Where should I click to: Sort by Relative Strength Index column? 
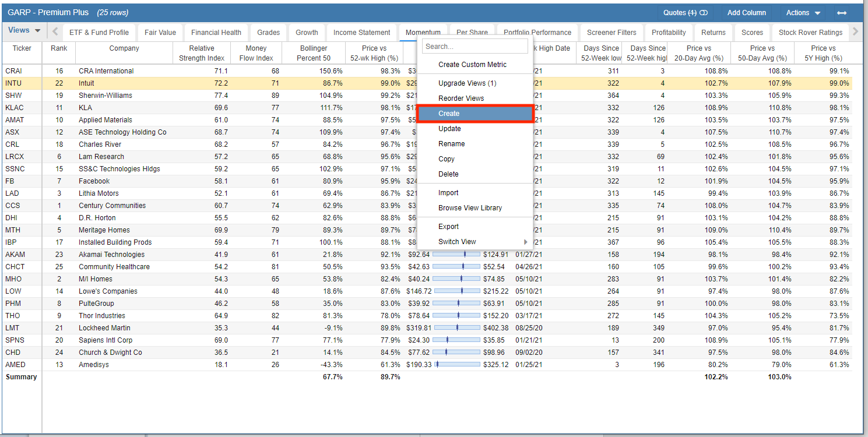pos(202,52)
